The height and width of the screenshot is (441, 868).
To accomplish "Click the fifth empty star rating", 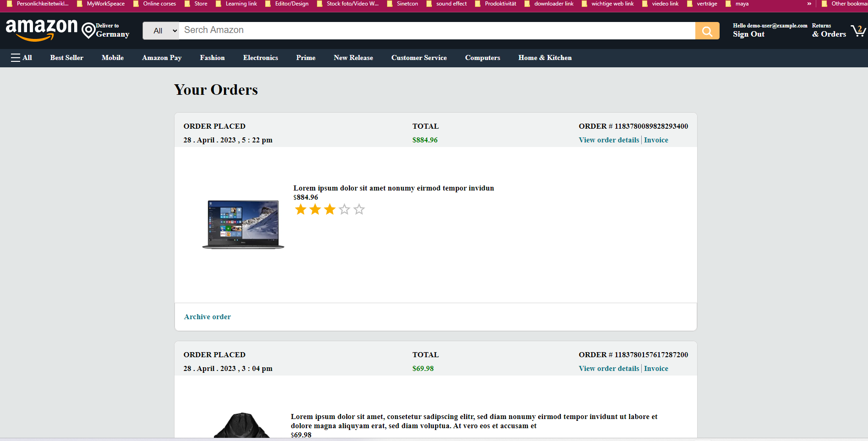I will 359,210.
